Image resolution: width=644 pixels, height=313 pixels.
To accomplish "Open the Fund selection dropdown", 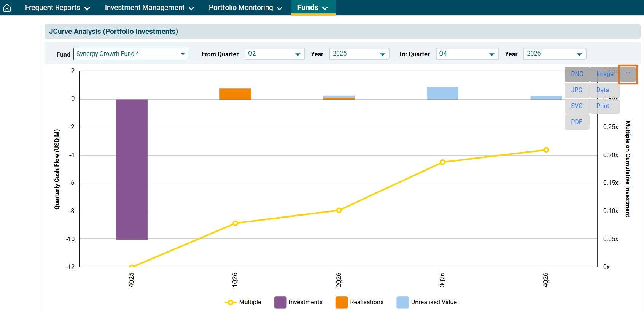I will pos(130,54).
